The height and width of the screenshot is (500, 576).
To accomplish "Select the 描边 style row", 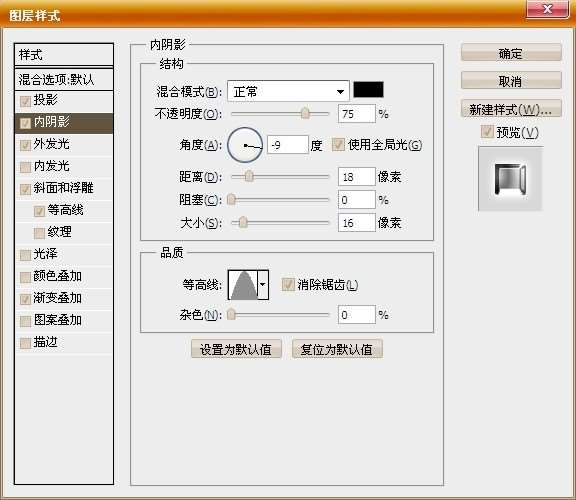I will 64,343.
